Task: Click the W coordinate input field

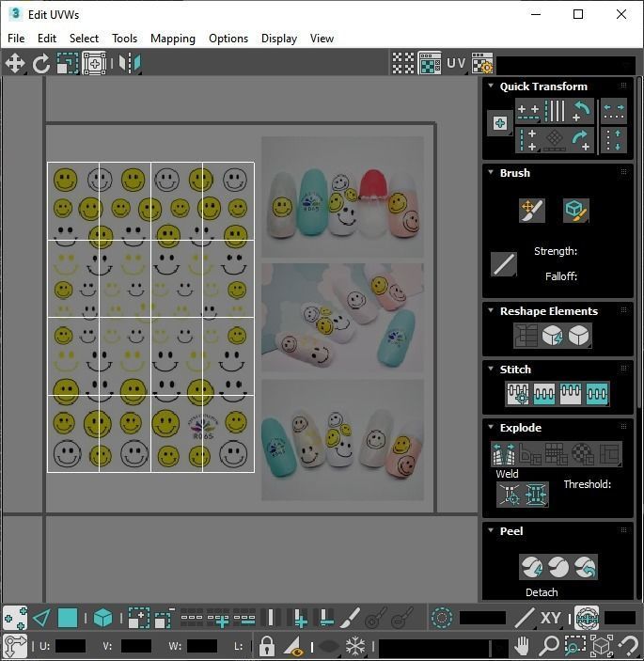Action: 202,646
